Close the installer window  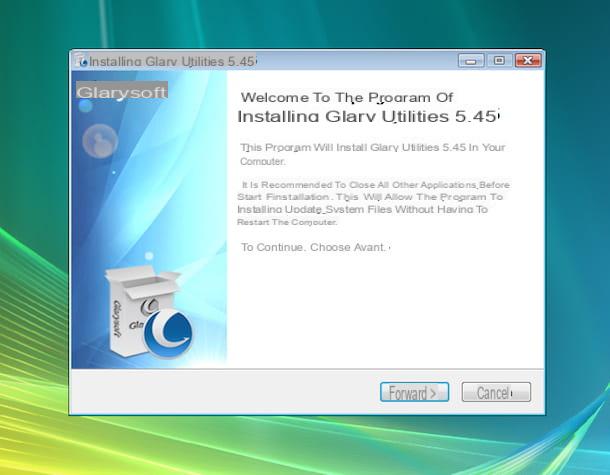click(x=528, y=61)
